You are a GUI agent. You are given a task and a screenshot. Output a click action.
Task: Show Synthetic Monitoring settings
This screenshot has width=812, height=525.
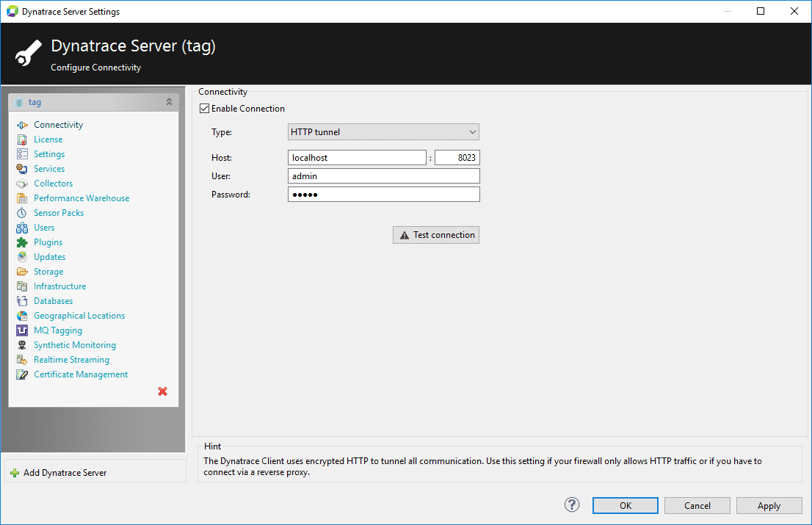(x=75, y=345)
